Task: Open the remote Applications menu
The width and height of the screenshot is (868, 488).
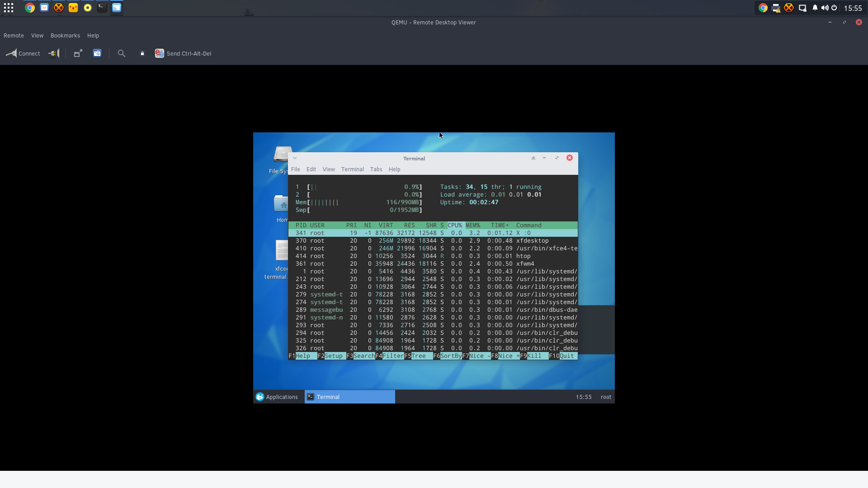Action: (x=277, y=397)
